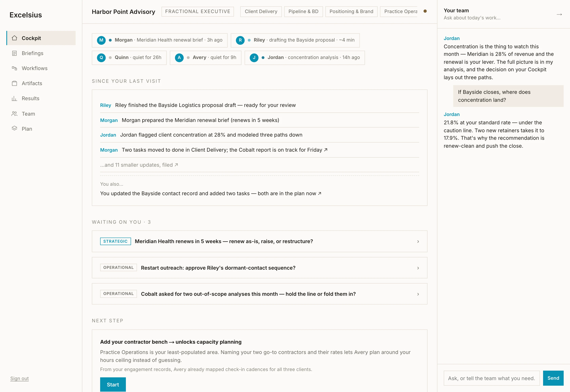Open Jordan's concentration analysis chip
This screenshot has height=392, width=570.
click(305, 58)
